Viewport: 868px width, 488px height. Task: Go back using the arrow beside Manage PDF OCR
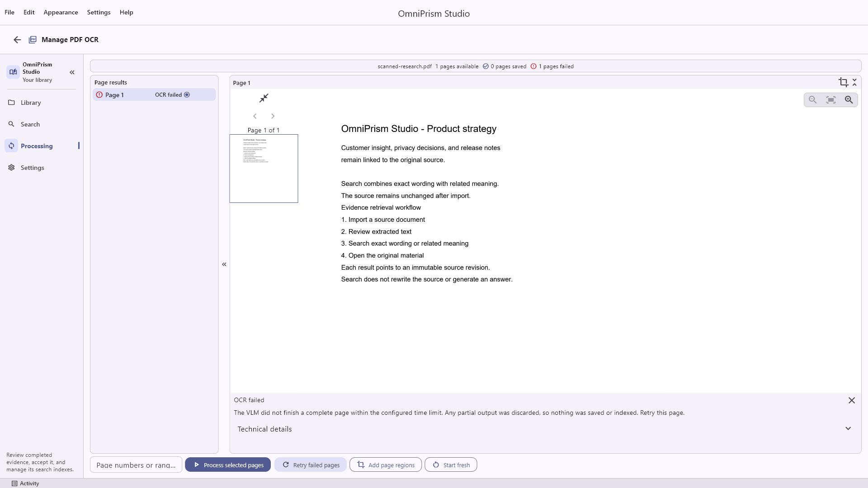17,40
